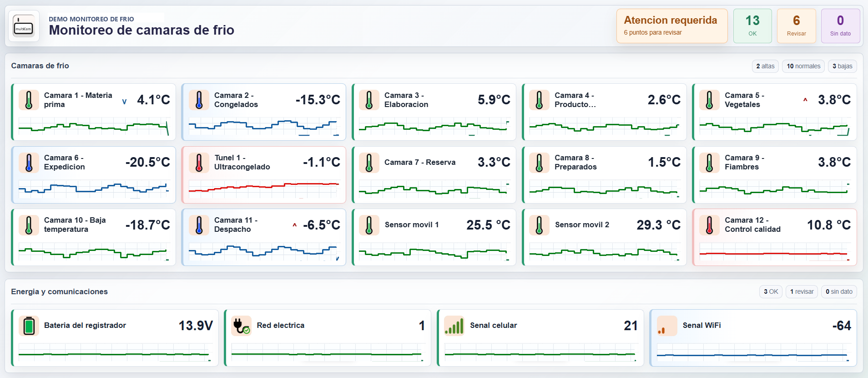The height and width of the screenshot is (378, 868).
Task: Click the Camaras de frio section heading
Action: [40, 66]
